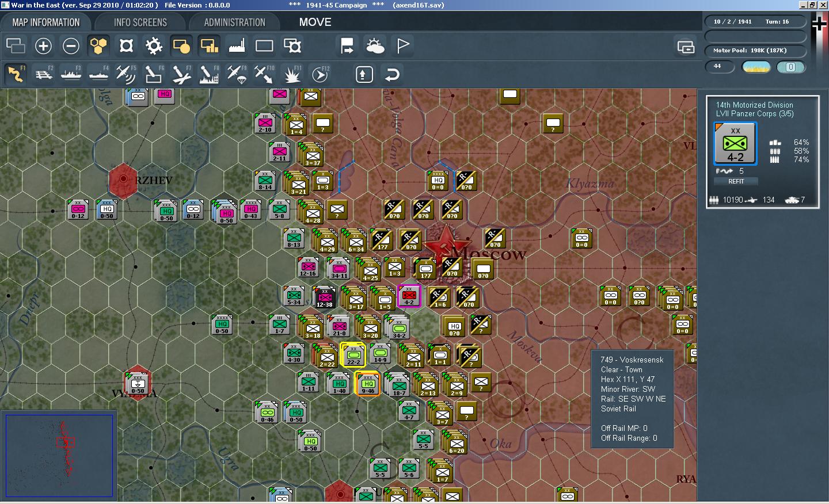Click the pennant flag outline icon
Viewport: 829px width, 504px height.
pyautogui.click(x=403, y=45)
